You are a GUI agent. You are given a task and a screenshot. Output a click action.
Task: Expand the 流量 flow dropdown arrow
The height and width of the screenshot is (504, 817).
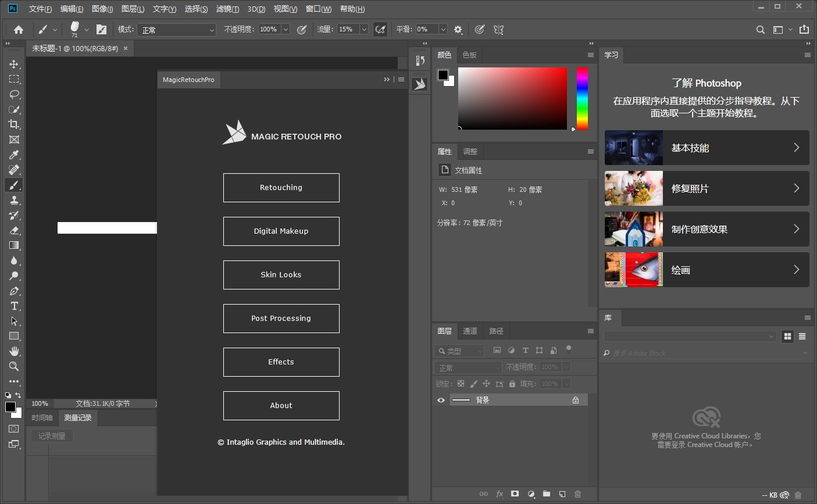click(364, 30)
